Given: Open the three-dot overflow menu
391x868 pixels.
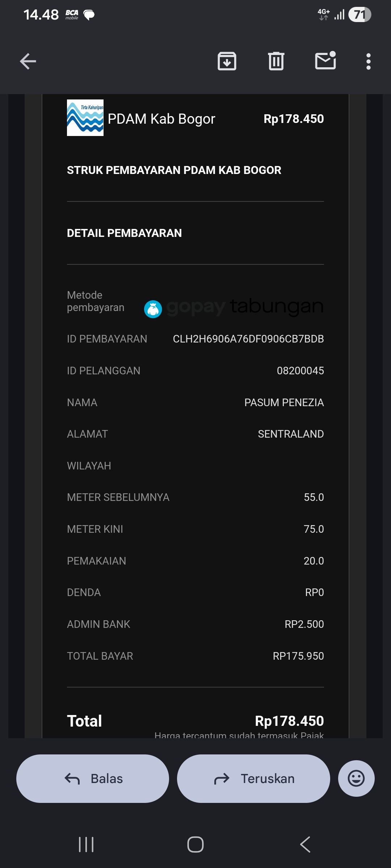Looking at the screenshot, I should click(369, 61).
